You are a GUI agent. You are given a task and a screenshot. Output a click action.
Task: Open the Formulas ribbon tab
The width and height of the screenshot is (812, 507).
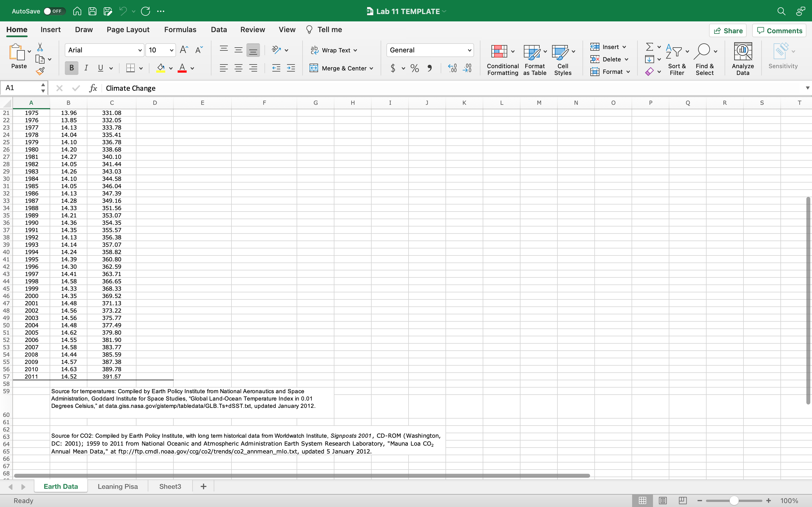click(x=180, y=30)
